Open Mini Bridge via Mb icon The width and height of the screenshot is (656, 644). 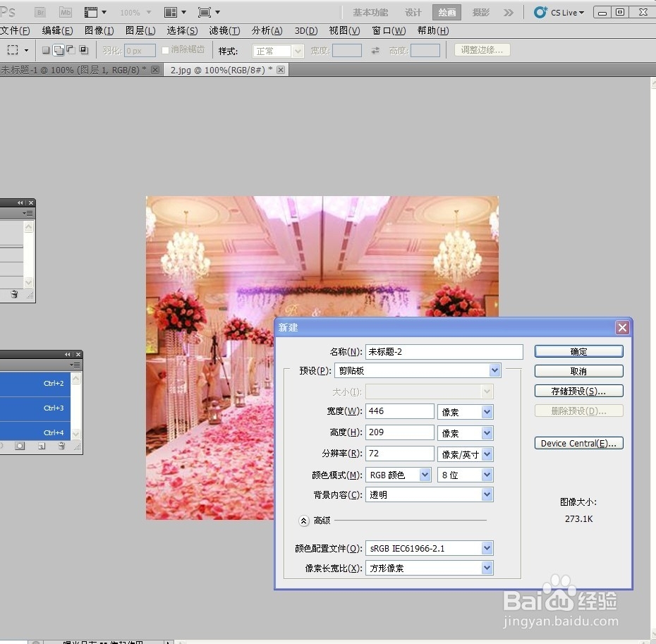pyautogui.click(x=66, y=13)
